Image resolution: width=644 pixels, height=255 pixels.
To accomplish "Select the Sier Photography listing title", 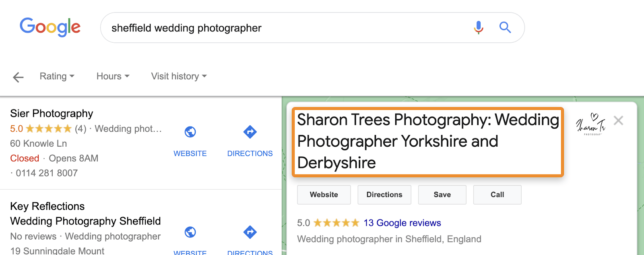I will click(52, 114).
